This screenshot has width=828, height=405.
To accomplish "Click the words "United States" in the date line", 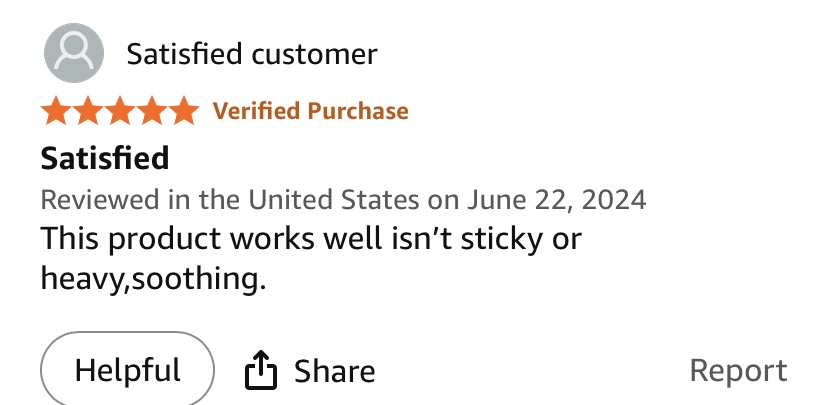I will click(334, 199).
